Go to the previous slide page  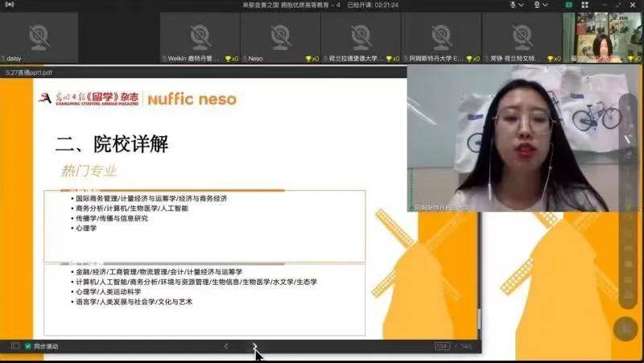click(226, 346)
